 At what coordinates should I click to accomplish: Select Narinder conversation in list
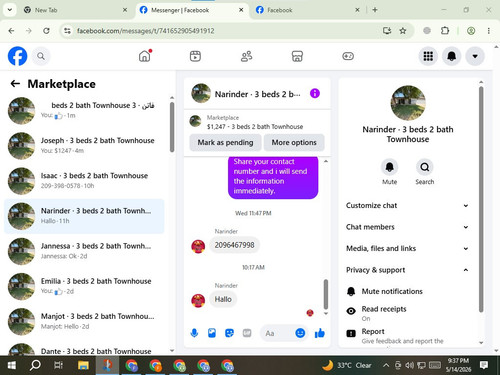[x=84, y=216]
